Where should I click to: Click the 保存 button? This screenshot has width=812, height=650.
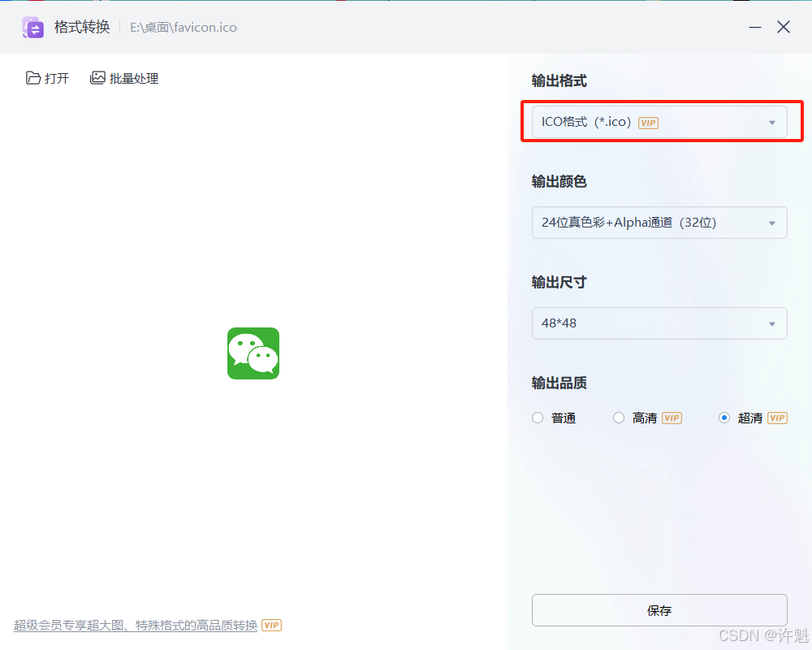pyautogui.click(x=659, y=611)
